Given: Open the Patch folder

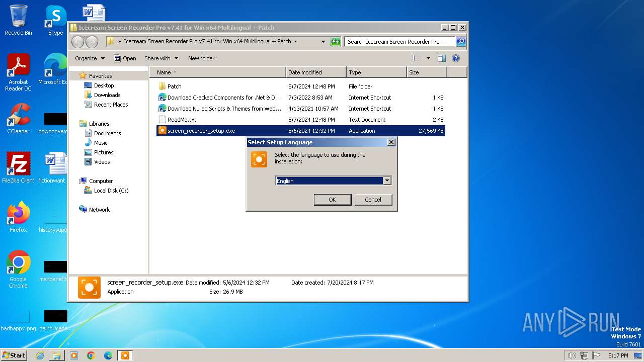Looking at the screenshot, I should point(174,86).
